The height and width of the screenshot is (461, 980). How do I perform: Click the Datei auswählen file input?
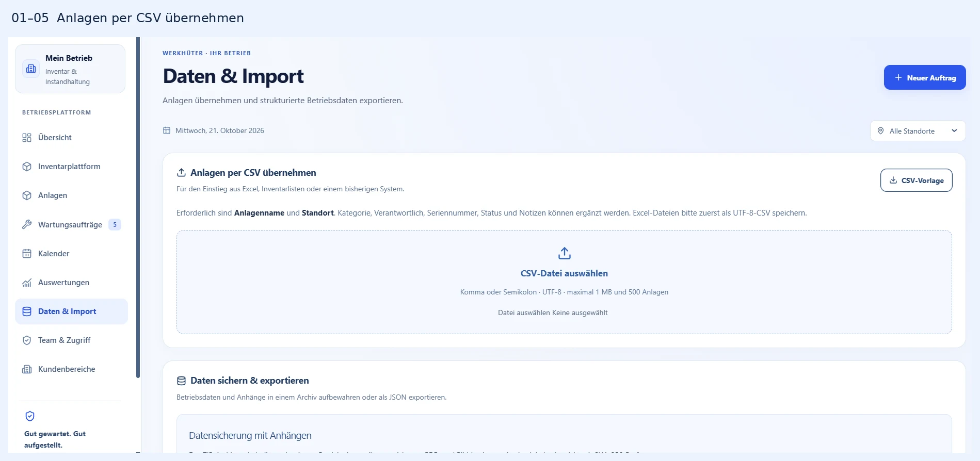coord(553,312)
